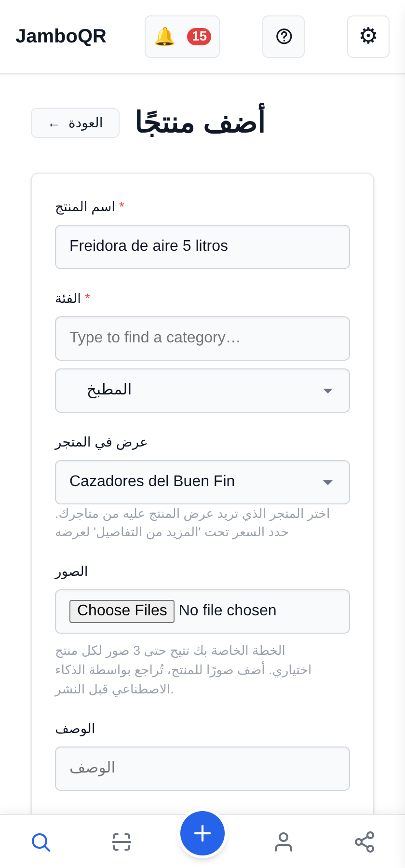This screenshot has height=868, width=405.
Task: Focus the product name field
Action: (202, 247)
